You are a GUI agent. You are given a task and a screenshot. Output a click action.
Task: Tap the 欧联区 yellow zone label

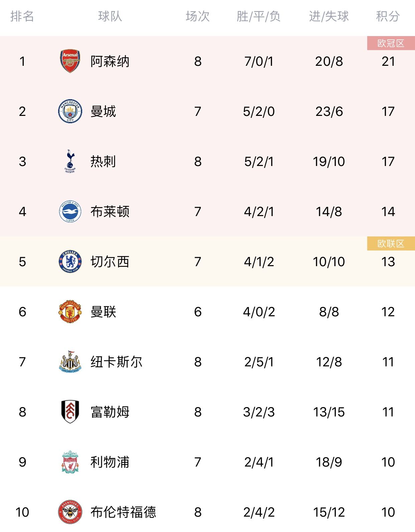391,243
